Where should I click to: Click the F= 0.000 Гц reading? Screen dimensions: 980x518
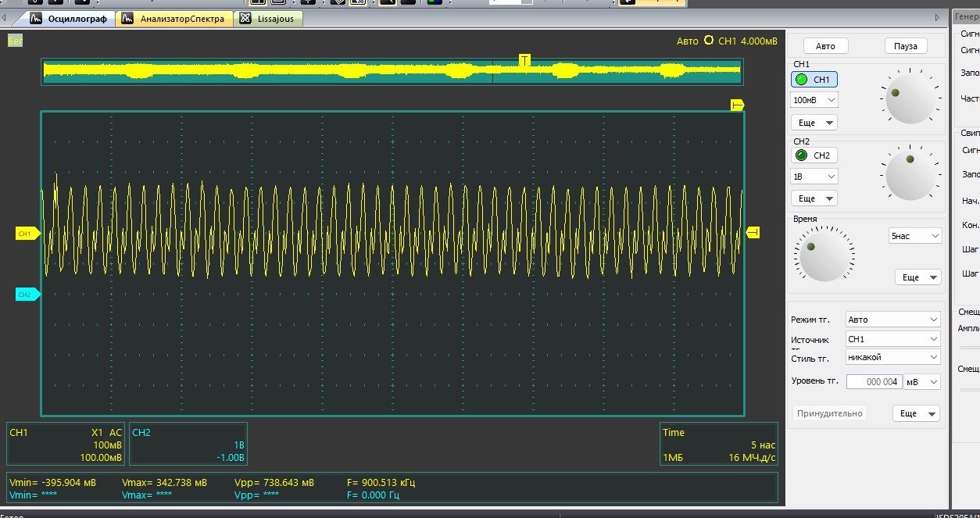(373, 495)
